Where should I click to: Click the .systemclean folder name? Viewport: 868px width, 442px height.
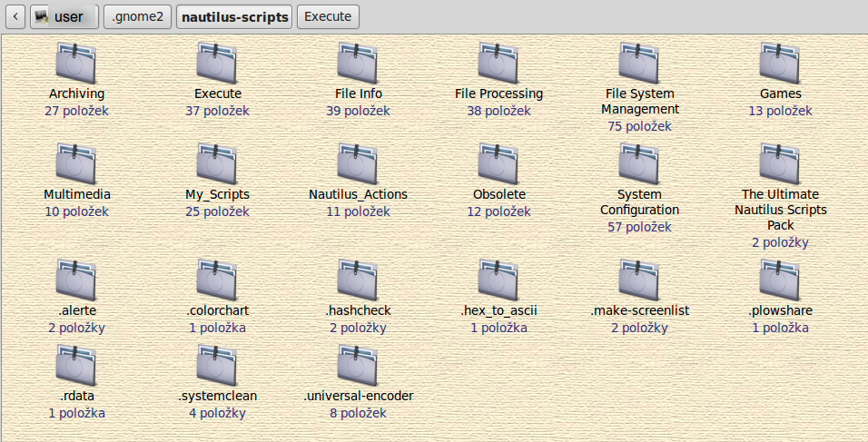[217, 396]
